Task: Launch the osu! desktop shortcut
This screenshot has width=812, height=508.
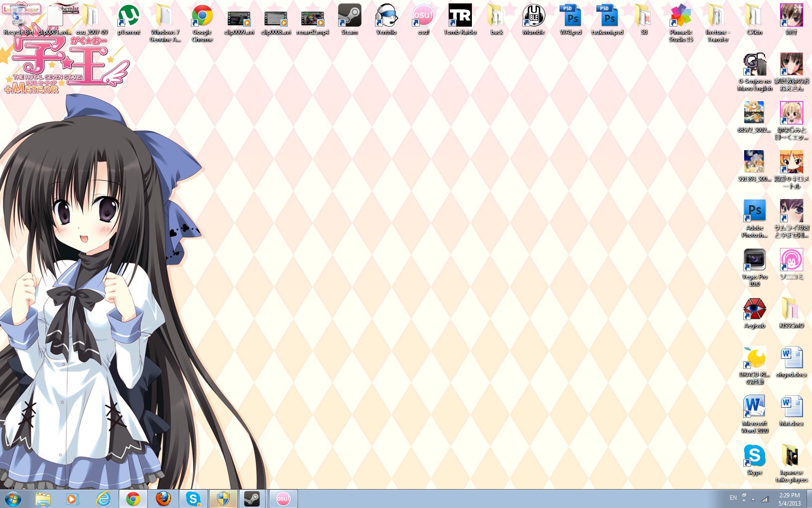Action: point(423,19)
